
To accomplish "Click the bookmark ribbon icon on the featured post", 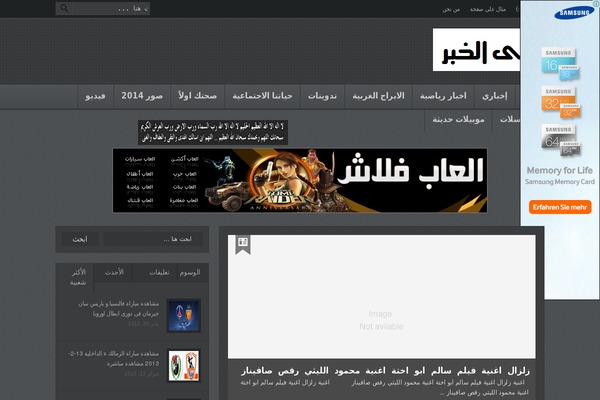I will (243, 244).
